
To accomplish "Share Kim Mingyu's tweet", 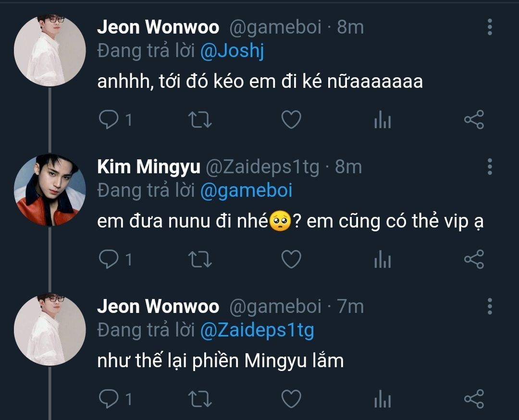I will pos(474,259).
